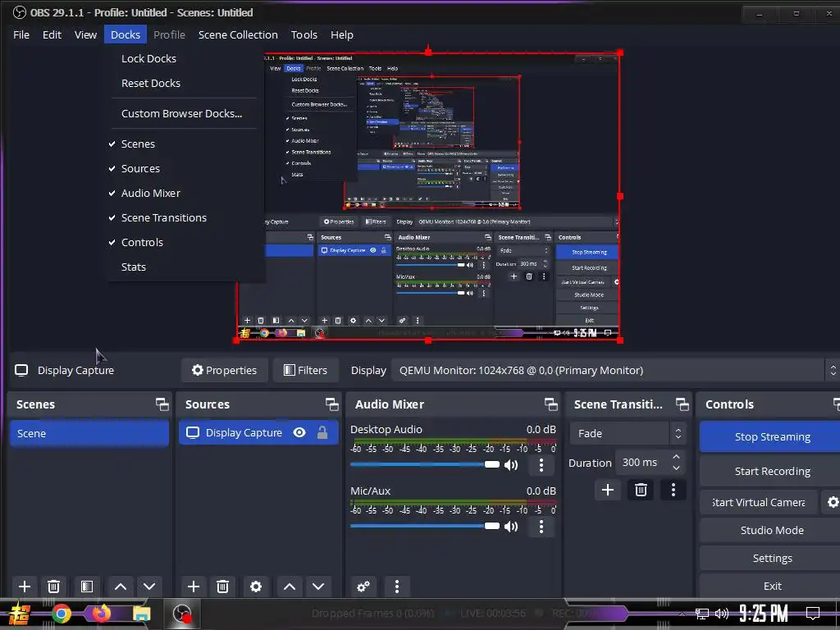Image resolution: width=840 pixels, height=630 pixels.
Task: Adjust Desktop Audio volume slider
Action: 425,464
